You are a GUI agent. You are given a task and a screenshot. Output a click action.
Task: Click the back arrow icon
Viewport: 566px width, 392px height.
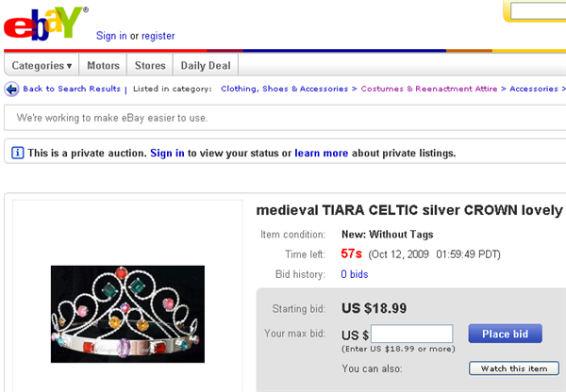click(11, 90)
